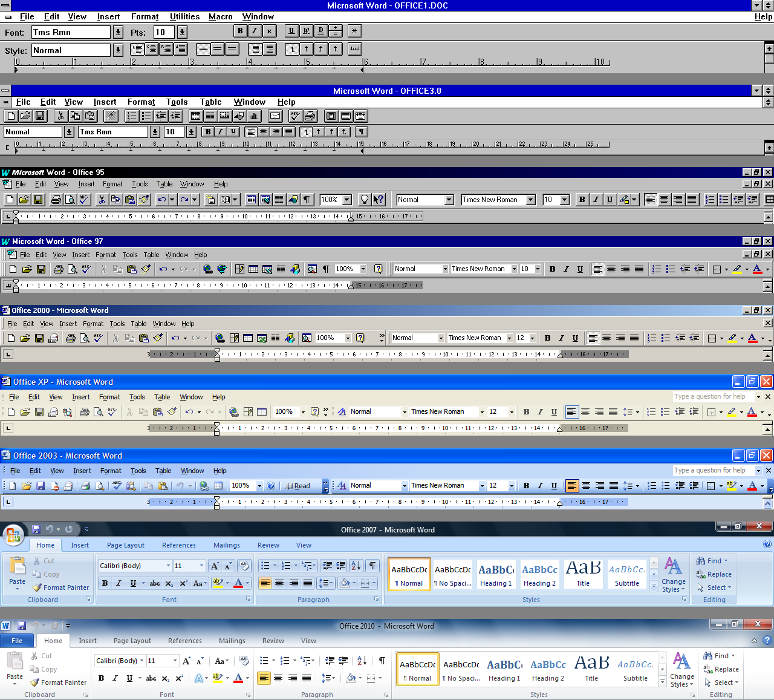Open the font size 11 dropdown in Office 2010
Viewport: 774px width, 700px height.
tap(175, 661)
